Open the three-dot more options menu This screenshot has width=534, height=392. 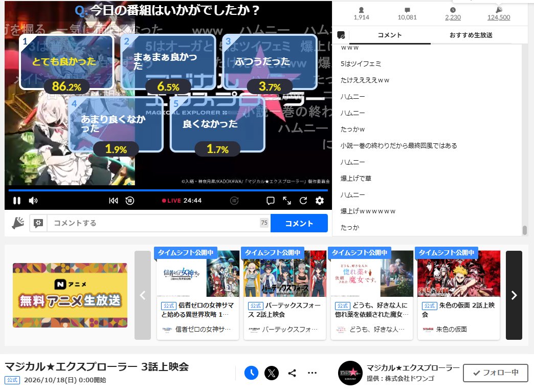click(313, 373)
